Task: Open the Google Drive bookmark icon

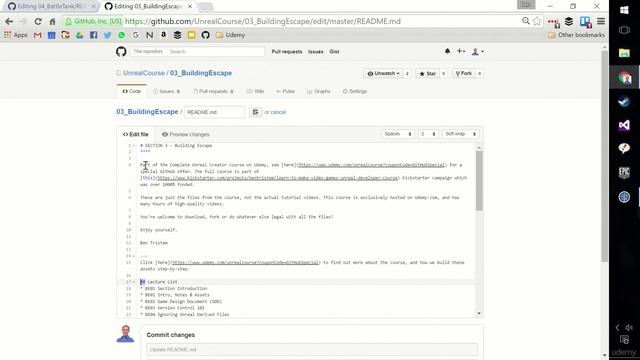Action: [x=80, y=35]
